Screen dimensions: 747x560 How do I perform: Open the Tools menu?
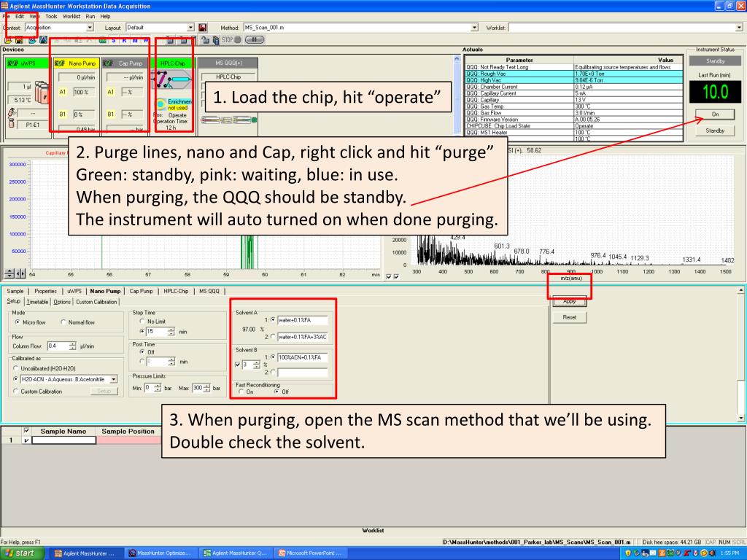click(51, 16)
